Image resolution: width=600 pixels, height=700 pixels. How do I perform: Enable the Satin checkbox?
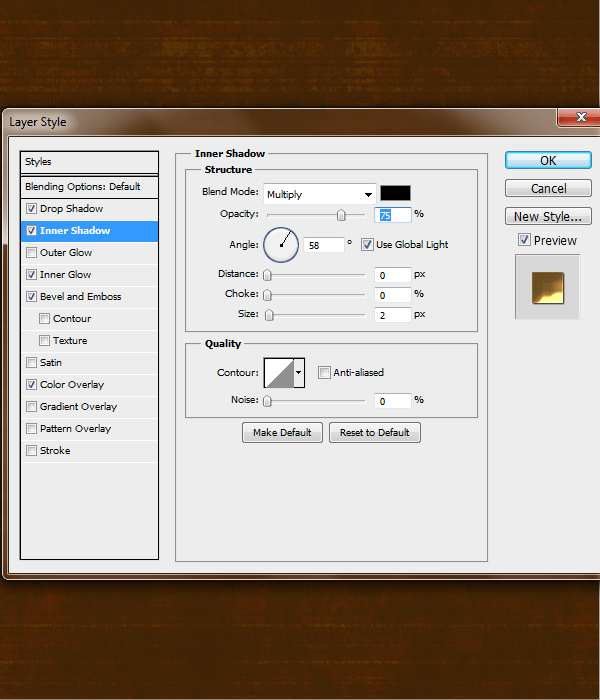(x=31, y=362)
